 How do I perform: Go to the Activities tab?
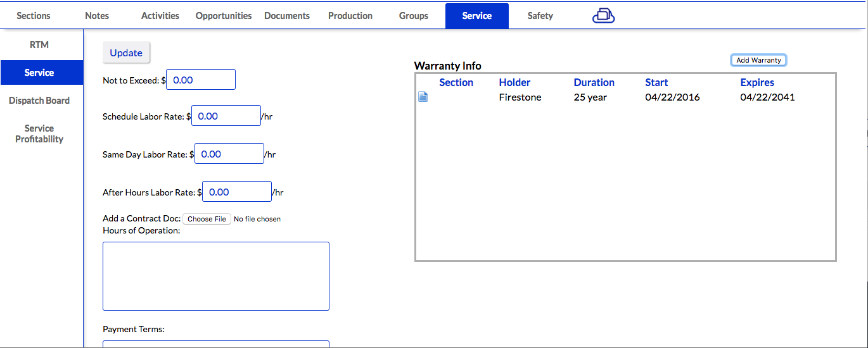(x=160, y=16)
